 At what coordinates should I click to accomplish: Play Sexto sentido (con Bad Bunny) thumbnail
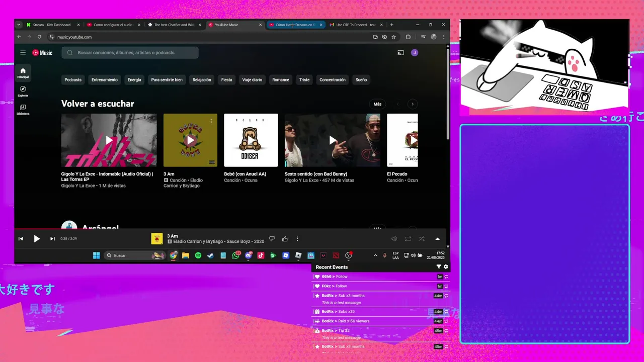(333, 140)
